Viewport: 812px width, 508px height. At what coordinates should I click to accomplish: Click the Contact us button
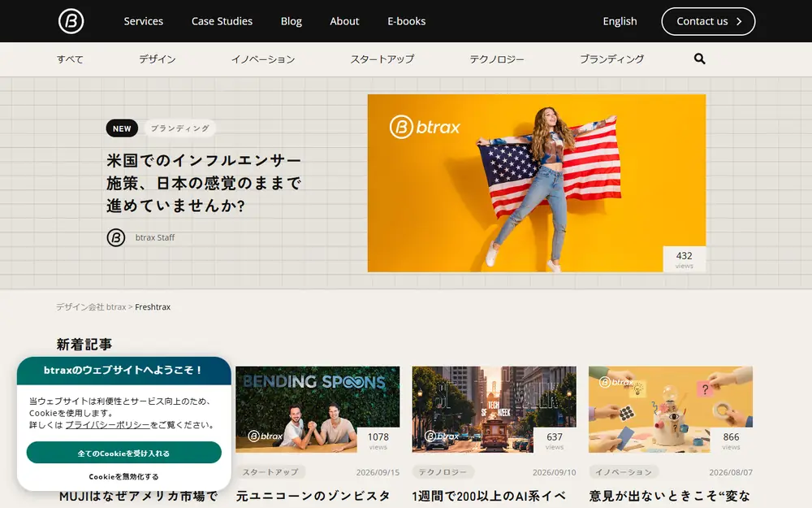[708, 21]
